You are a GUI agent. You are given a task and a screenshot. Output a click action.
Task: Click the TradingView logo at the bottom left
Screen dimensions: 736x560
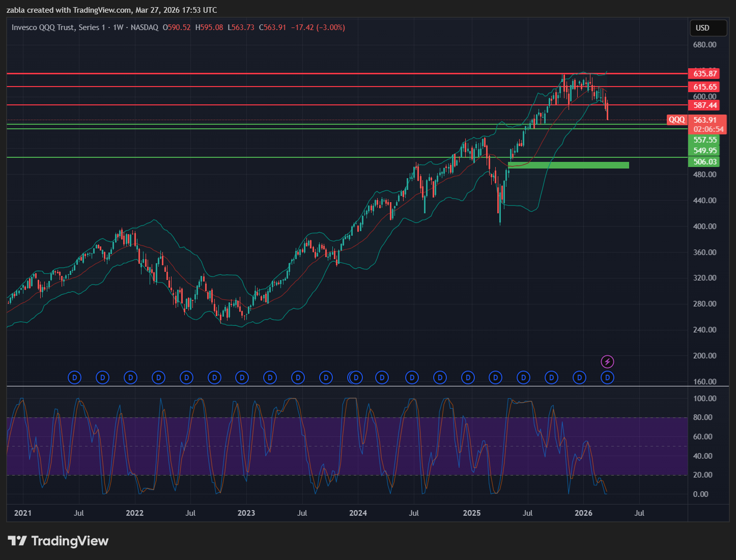pyautogui.click(x=58, y=541)
